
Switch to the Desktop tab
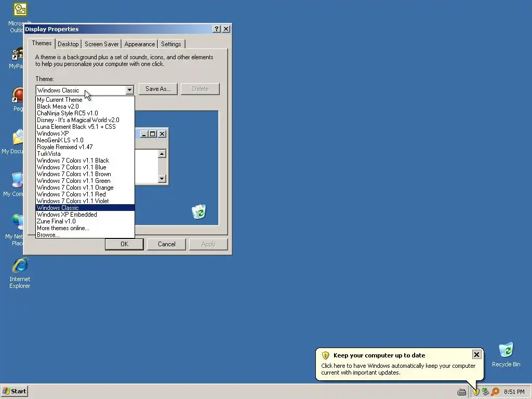click(x=68, y=44)
